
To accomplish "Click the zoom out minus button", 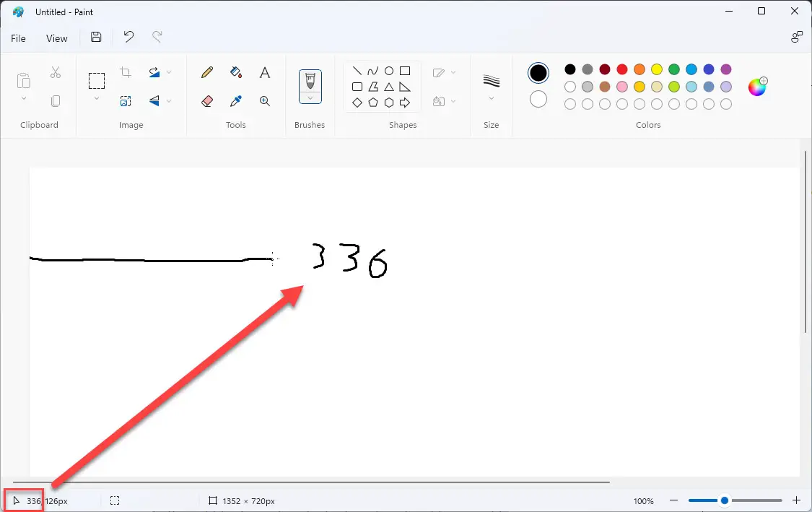I will [x=673, y=500].
